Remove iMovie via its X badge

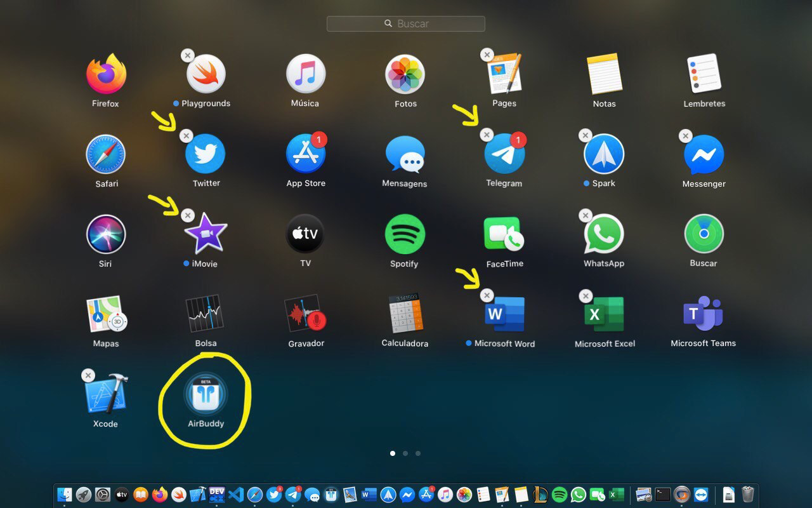coord(187,216)
